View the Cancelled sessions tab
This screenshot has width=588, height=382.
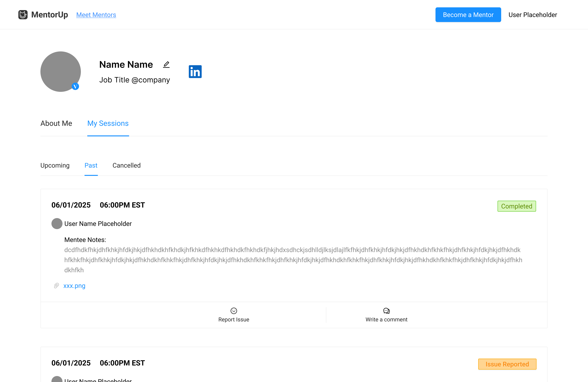point(126,165)
